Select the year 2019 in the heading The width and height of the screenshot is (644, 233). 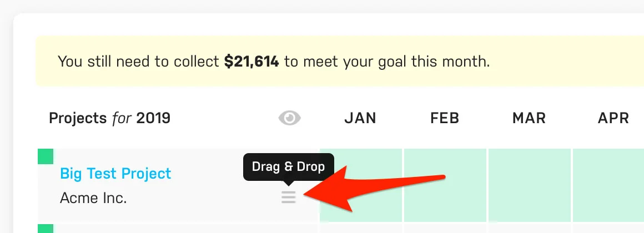click(x=153, y=118)
